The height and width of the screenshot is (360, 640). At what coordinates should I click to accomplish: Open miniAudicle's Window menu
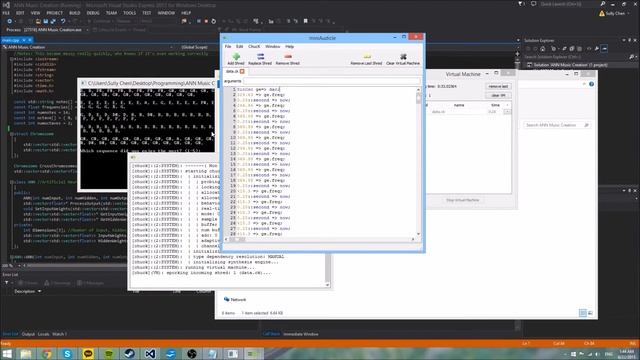273,47
